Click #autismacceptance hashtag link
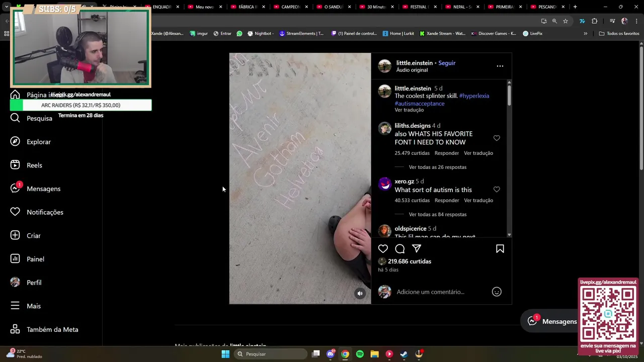The height and width of the screenshot is (362, 644). pyautogui.click(x=420, y=104)
